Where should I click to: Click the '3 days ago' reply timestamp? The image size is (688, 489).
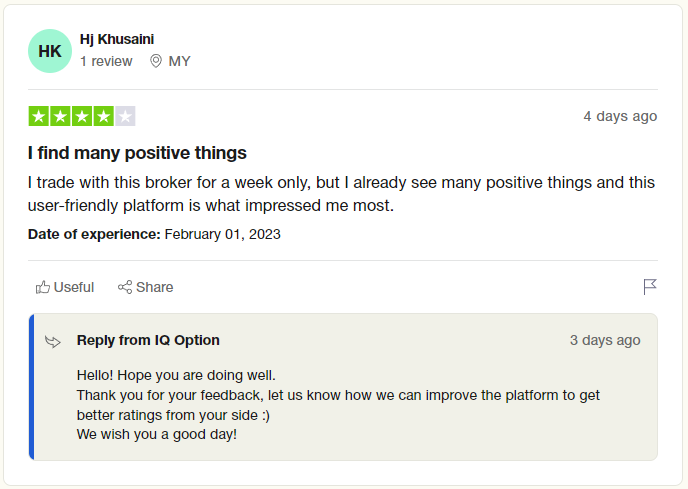(x=605, y=340)
